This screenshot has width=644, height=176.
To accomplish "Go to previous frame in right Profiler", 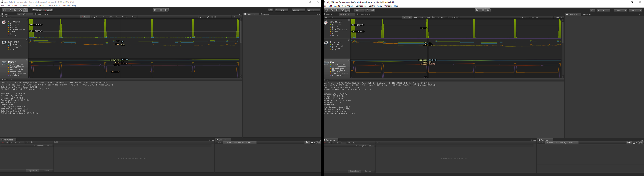I will click(x=547, y=17).
